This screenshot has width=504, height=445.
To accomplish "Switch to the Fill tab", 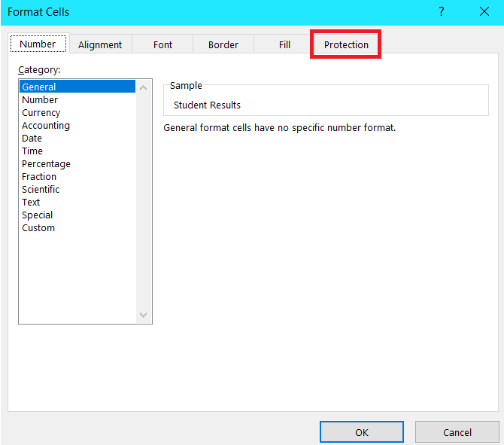I will 284,44.
